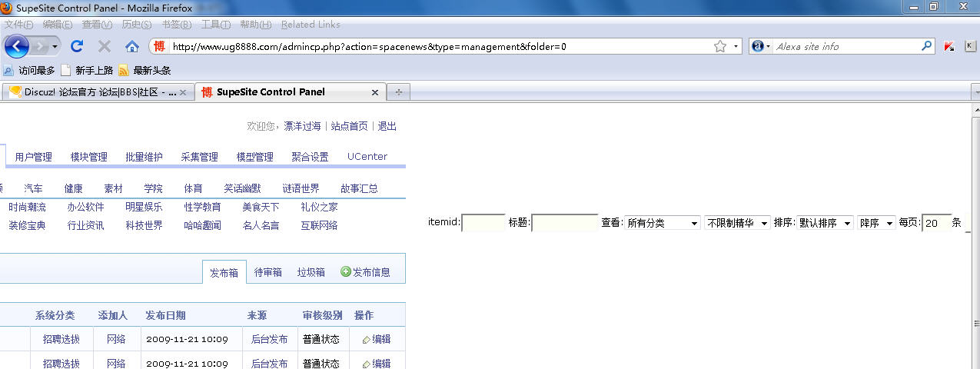Open the 帮助 menu
This screenshot has width=980, height=369.
click(256, 25)
